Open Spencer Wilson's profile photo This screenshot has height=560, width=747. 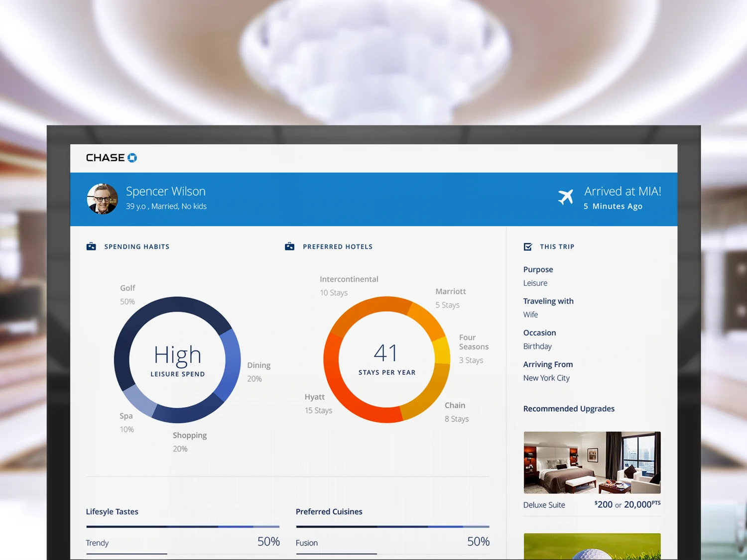103,199
